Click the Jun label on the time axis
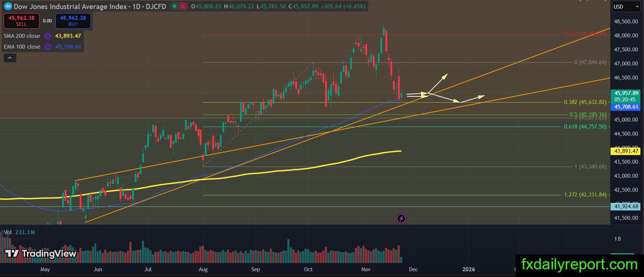644x277 pixels. [98, 269]
